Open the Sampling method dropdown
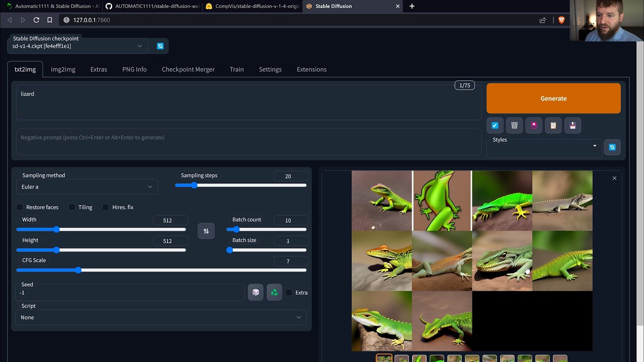644x362 pixels. pyautogui.click(x=87, y=187)
